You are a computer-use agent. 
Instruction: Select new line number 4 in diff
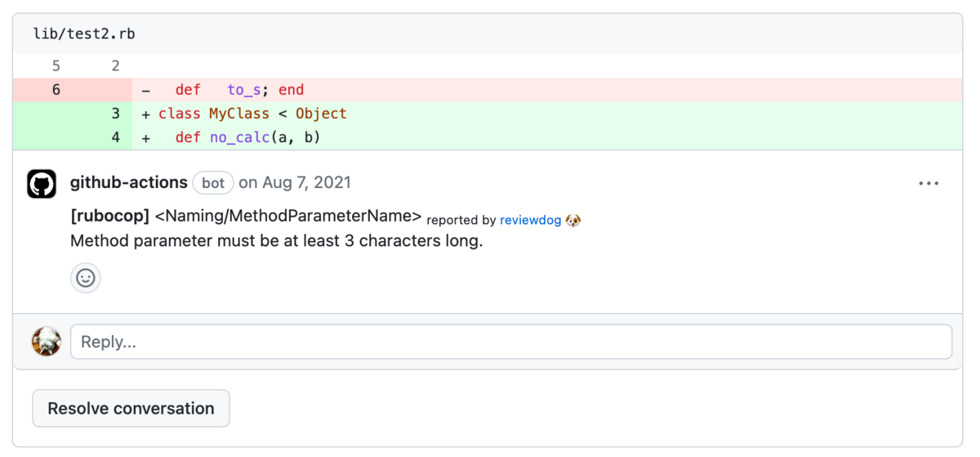(116, 137)
